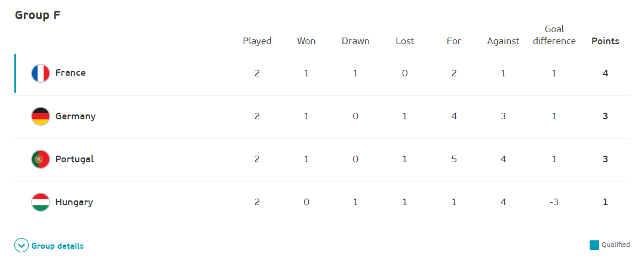The height and width of the screenshot is (266, 644).
Task: Click the Against column header
Action: pos(503,41)
